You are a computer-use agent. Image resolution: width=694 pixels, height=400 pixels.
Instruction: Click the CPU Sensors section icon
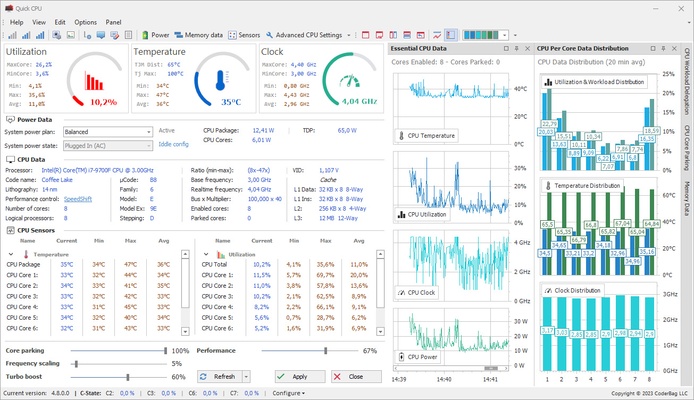click(x=11, y=230)
